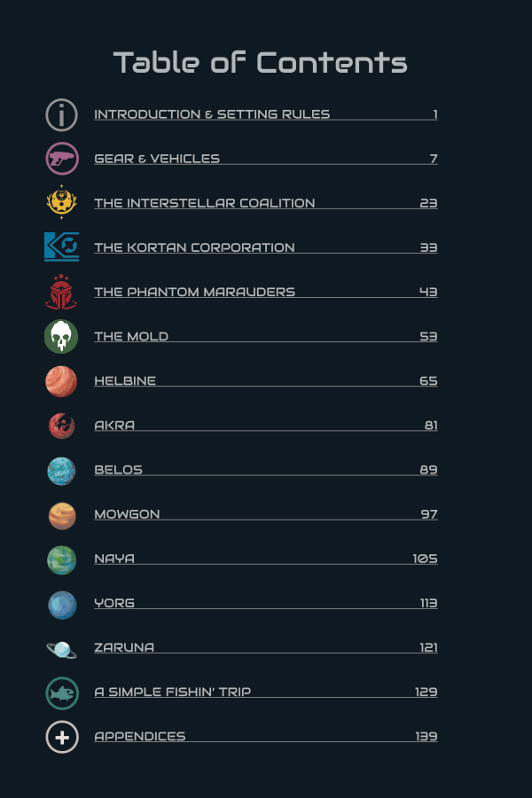Open The Interstellar Coalition chapter link
Image resolution: width=532 pixels, height=798 pixels.
point(205,203)
